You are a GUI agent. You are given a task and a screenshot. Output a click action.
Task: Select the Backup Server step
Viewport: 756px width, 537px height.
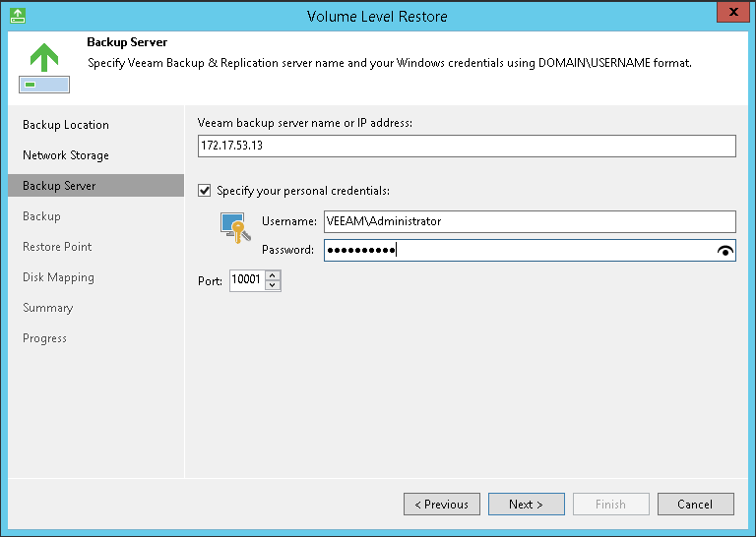[x=59, y=186]
